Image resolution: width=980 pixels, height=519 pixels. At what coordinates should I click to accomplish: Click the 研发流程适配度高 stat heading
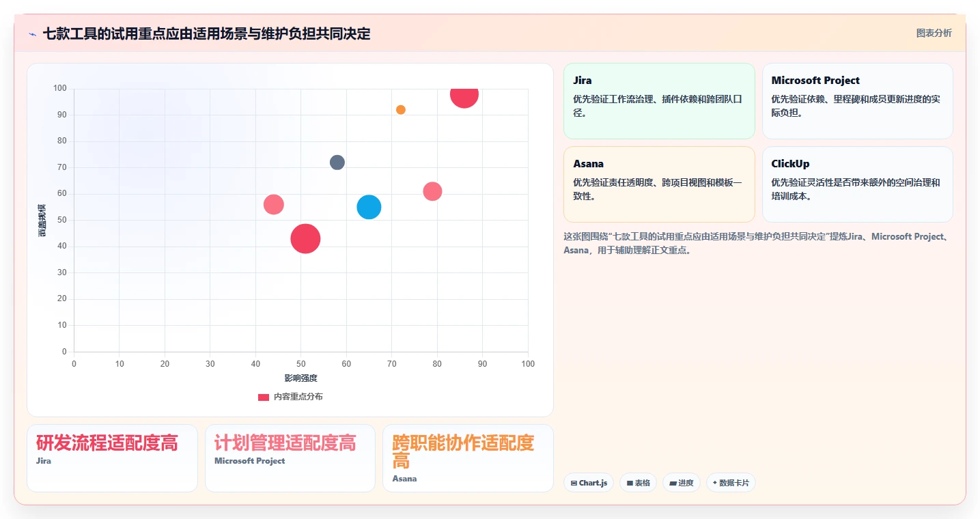(x=107, y=443)
